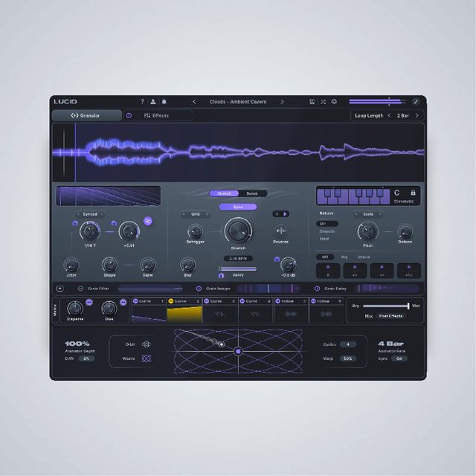
Task: Decrease Loop Length with the left arrow
Action: click(x=389, y=116)
